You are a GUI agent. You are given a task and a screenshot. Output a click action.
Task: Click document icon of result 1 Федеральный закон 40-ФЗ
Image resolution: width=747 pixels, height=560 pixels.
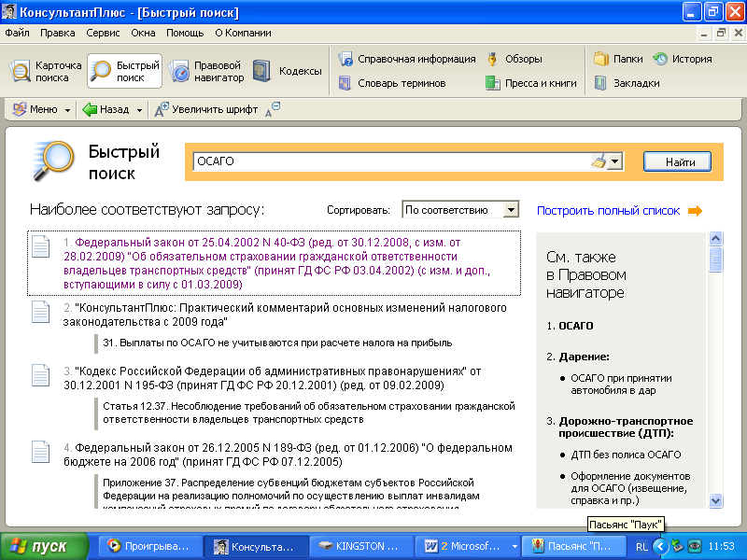(x=41, y=246)
